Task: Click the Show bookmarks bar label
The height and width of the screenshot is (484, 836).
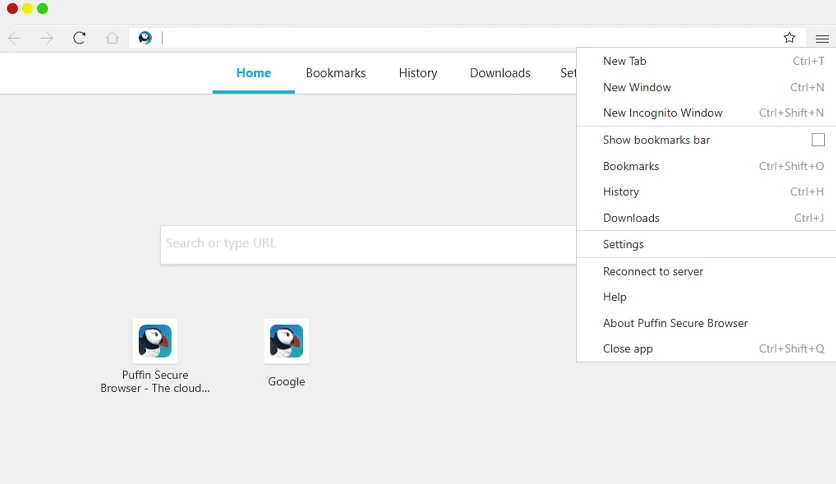Action: point(656,140)
